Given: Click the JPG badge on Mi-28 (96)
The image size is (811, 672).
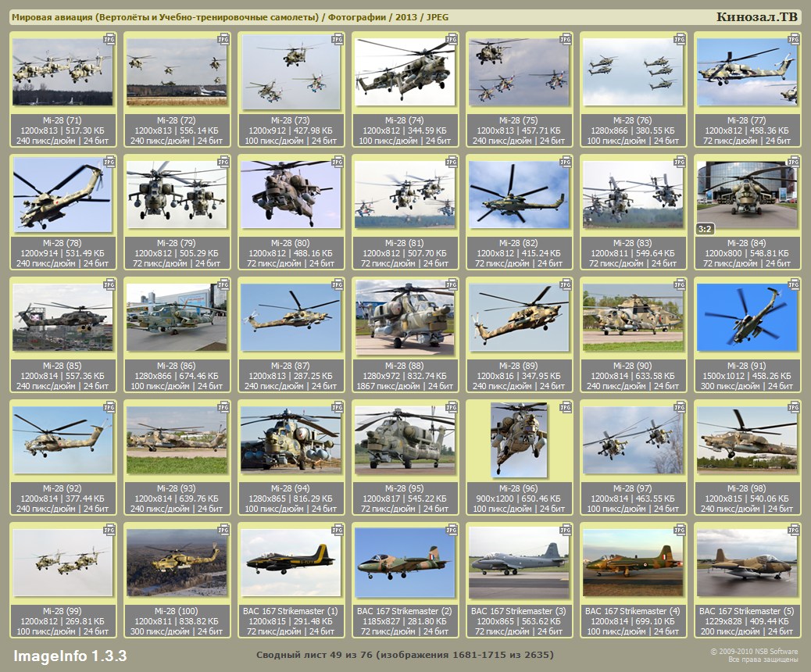Looking at the screenshot, I should tap(566, 407).
